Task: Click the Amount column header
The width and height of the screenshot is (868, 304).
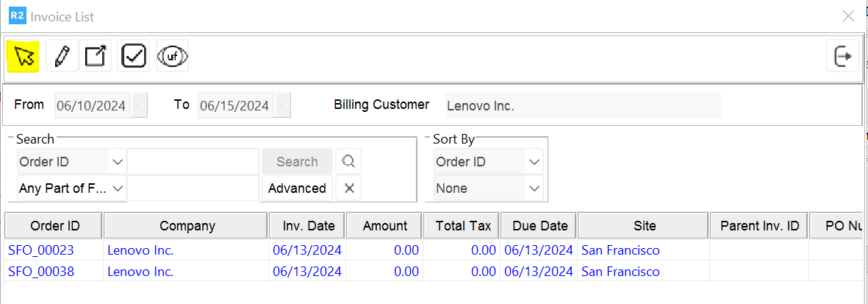Action: (385, 226)
